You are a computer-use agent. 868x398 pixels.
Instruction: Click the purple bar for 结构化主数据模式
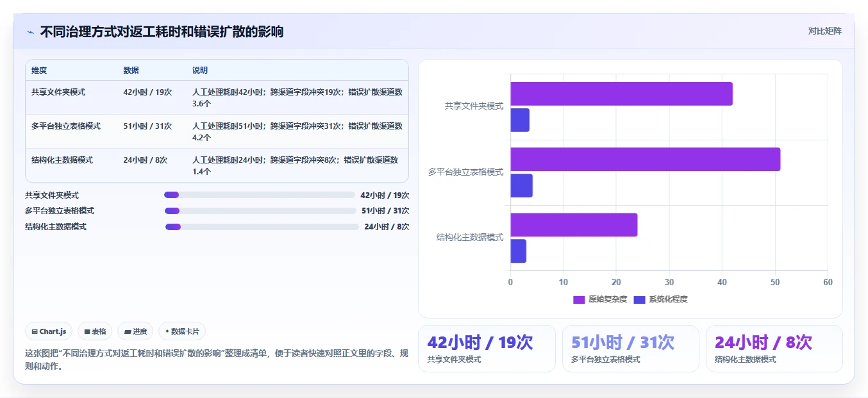574,225
